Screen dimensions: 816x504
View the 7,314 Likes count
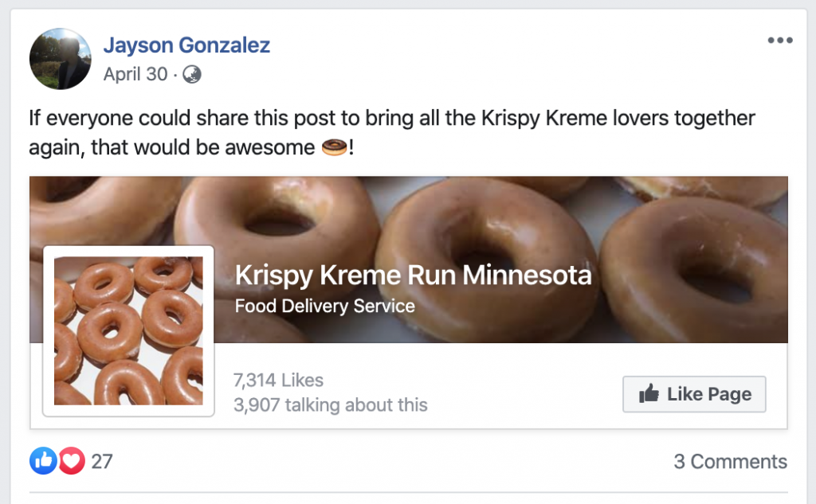(x=278, y=381)
